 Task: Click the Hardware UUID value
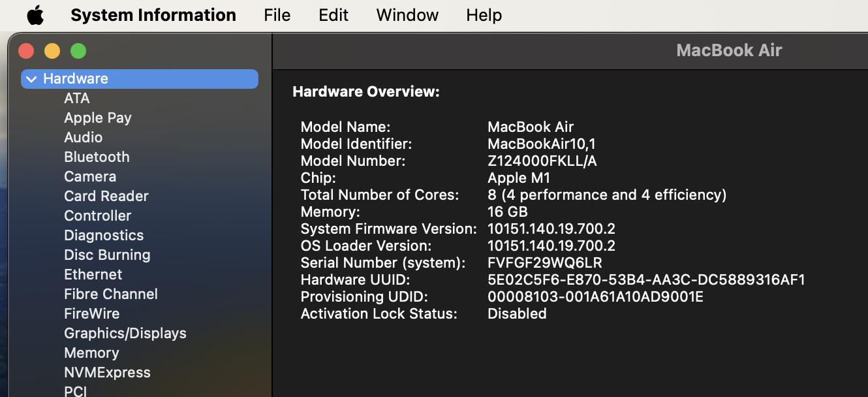click(646, 279)
